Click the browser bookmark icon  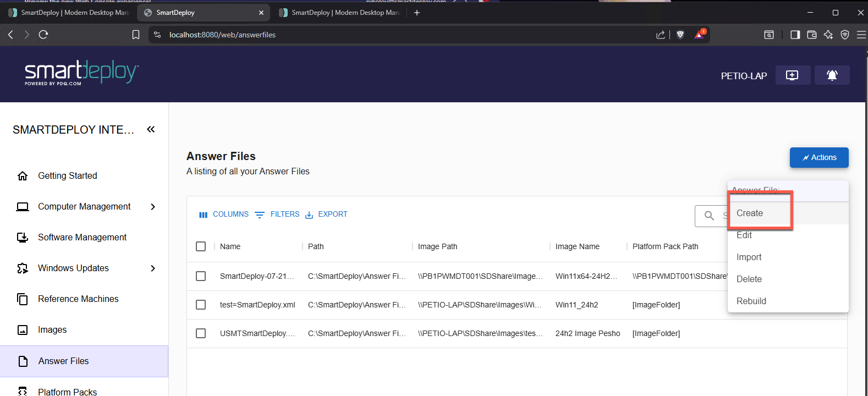(136, 35)
